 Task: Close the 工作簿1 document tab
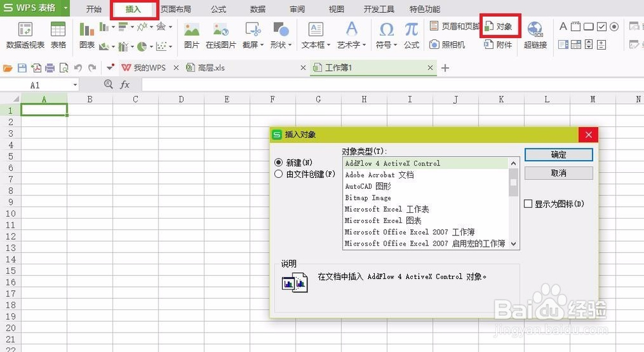[430, 68]
